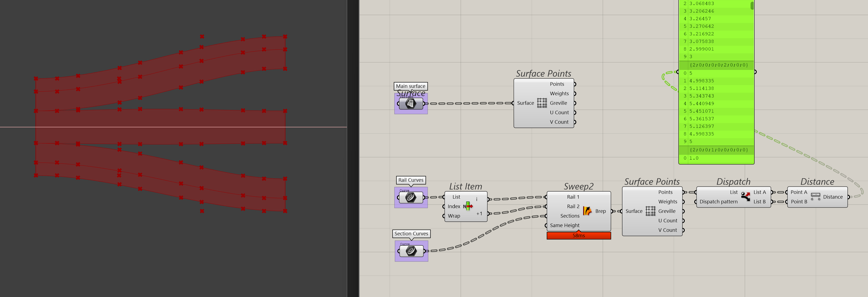The width and height of the screenshot is (868, 297).
Task: Click the Main surface parameter icon
Action: [410, 104]
